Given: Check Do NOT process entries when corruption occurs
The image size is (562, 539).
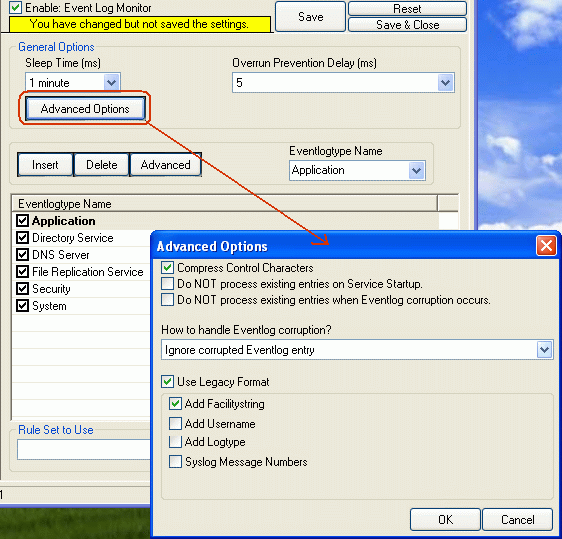Looking at the screenshot, I should point(167,299).
